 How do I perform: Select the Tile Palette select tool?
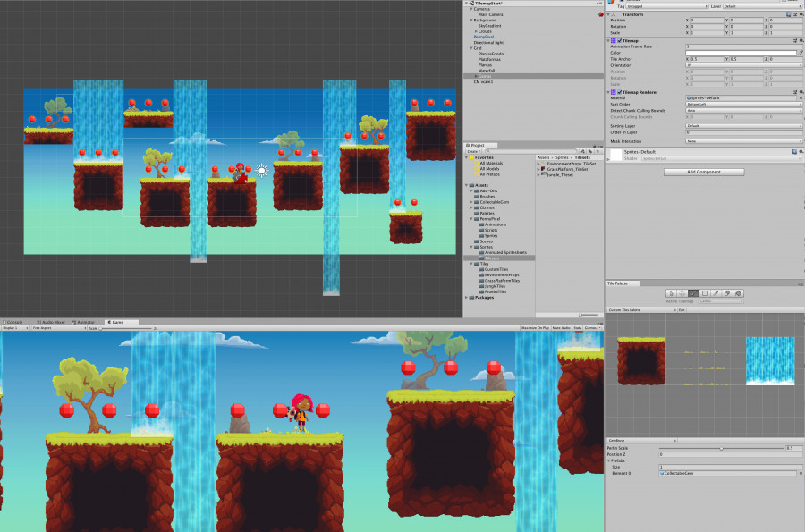671,293
